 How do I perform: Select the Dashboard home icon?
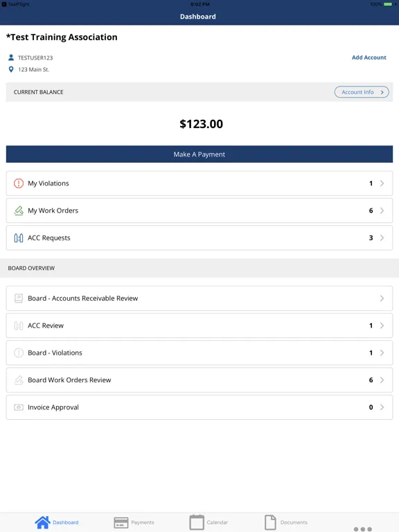(43, 522)
